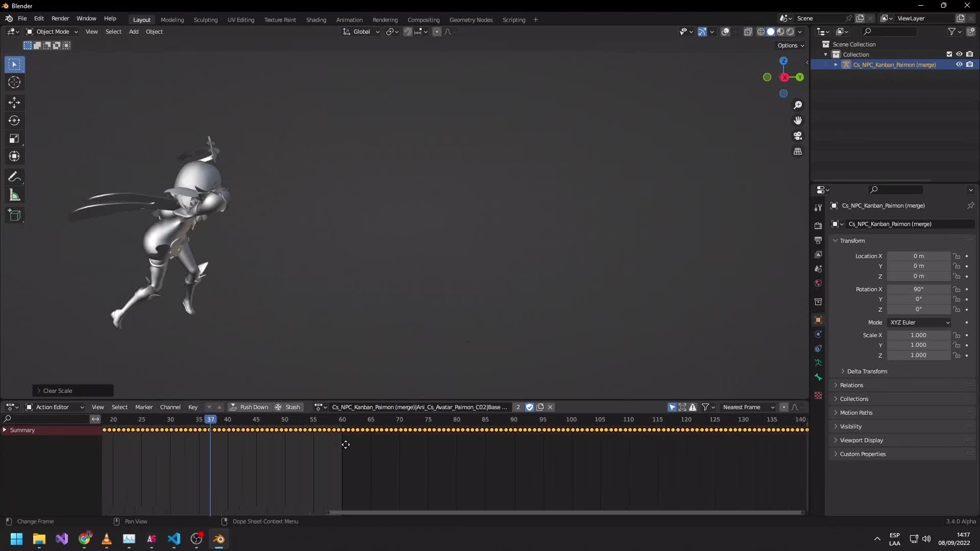
Task: Select the Move tool in the toolbar
Action: pos(14,103)
